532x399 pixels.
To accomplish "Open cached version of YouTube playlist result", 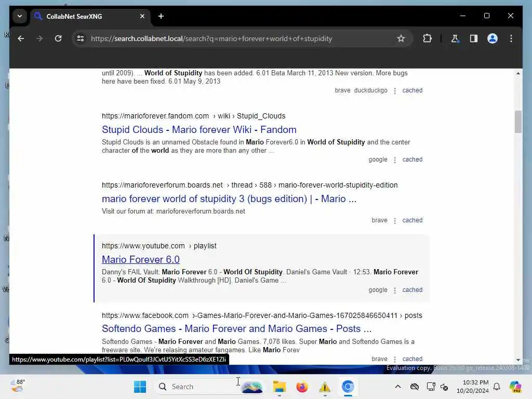I will tap(412, 290).
